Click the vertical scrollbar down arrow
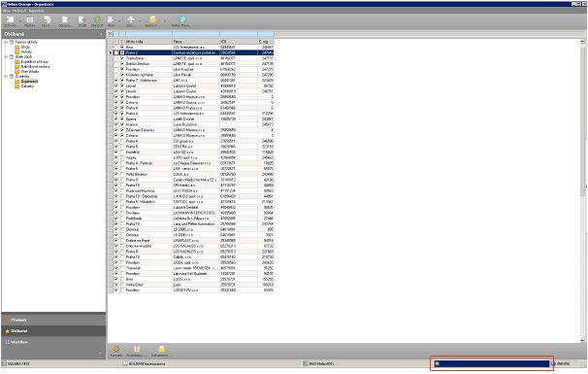This screenshot has width=588, height=374. pos(582,340)
